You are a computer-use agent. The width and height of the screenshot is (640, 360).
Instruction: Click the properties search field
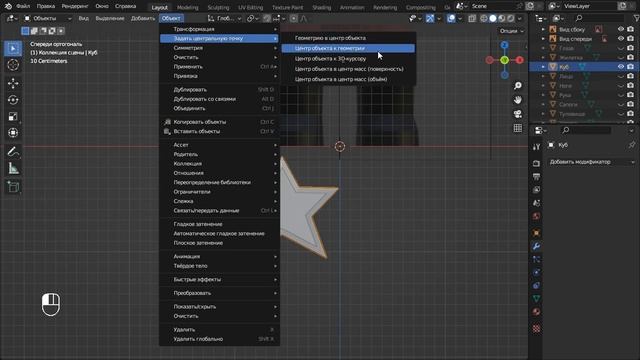point(586,130)
